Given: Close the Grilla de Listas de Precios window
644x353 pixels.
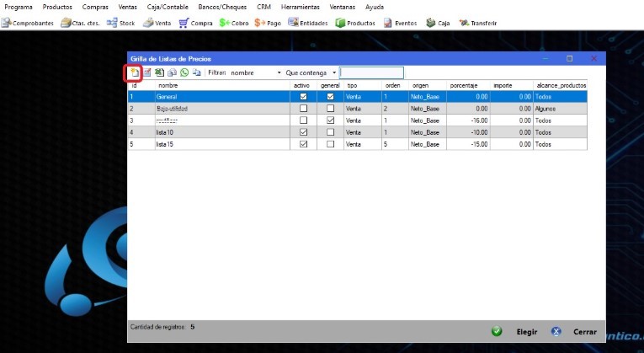Looking at the screenshot, I should coord(593,58).
